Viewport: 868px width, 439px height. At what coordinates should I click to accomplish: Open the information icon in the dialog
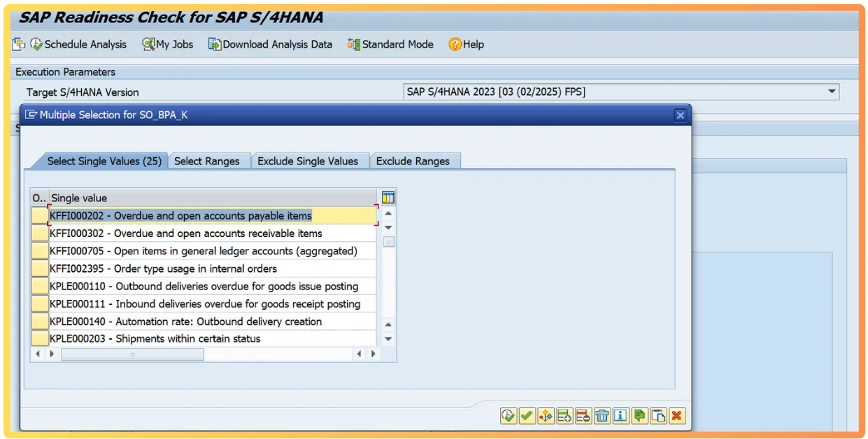click(622, 416)
